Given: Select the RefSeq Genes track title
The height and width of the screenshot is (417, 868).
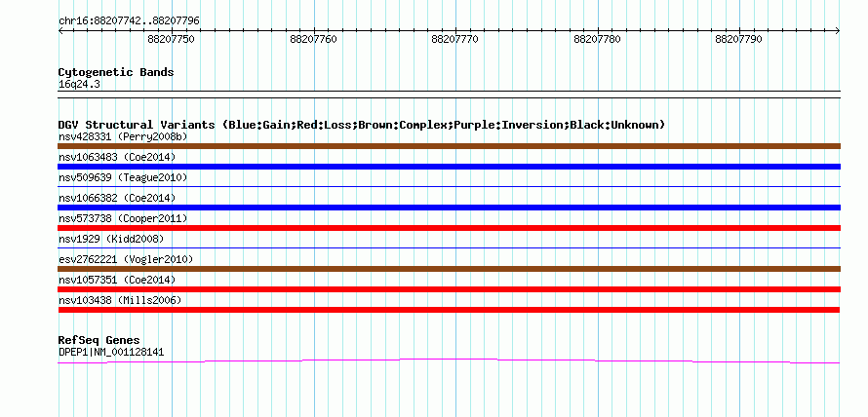Looking at the screenshot, I should pos(99,340).
